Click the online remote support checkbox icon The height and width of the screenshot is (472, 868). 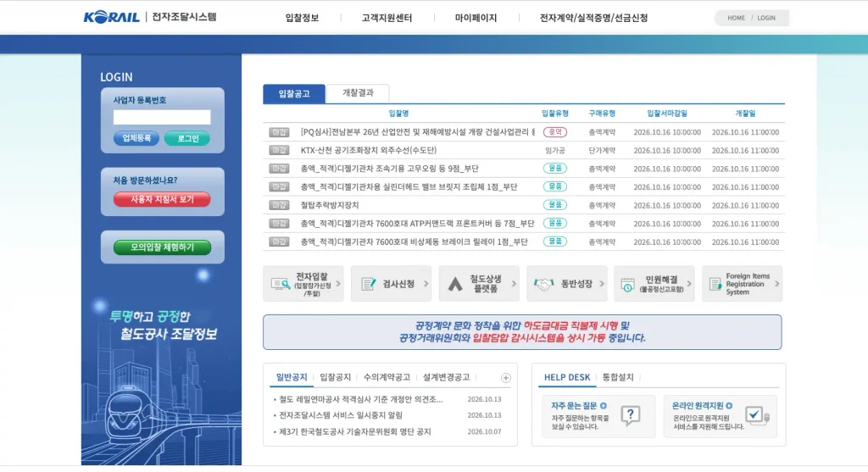[756, 415]
